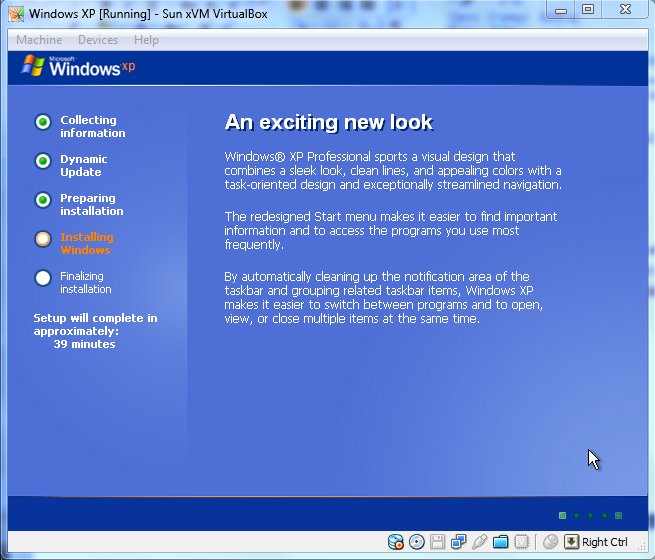Open shared folders status icon
This screenshot has height=560, width=655.
coord(500,542)
